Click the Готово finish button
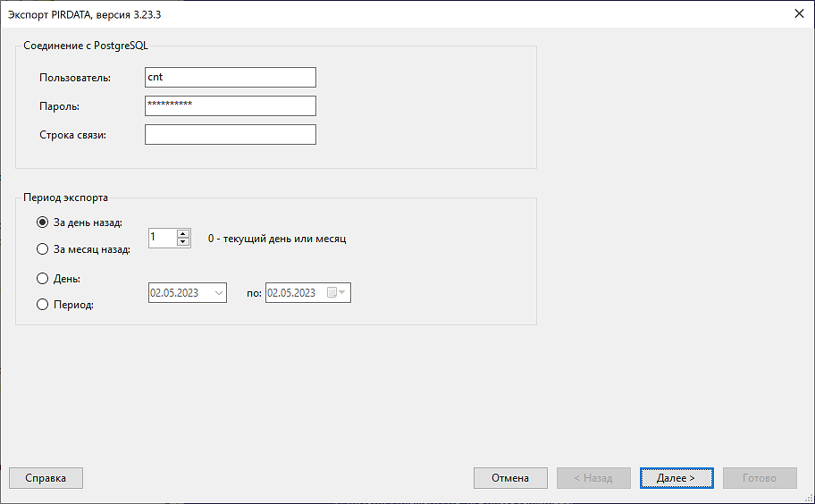This screenshot has height=504, width=815. point(760,478)
